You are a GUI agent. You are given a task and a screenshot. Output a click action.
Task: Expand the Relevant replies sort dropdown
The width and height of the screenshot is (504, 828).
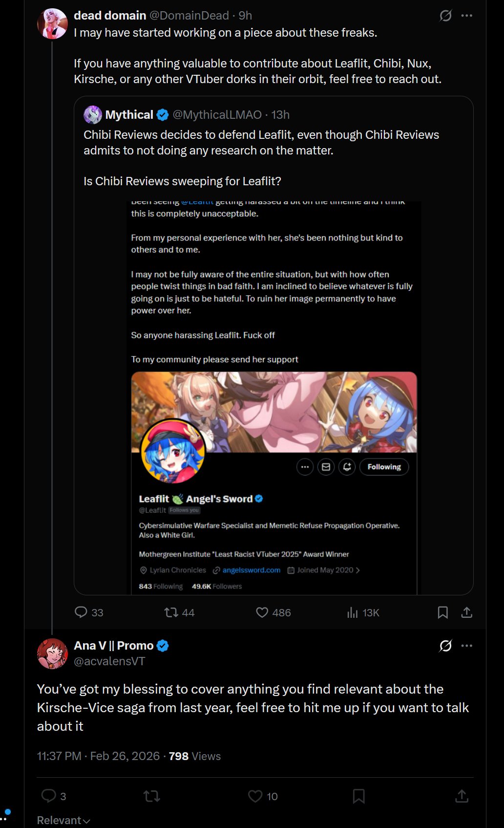click(x=63, y=820)
